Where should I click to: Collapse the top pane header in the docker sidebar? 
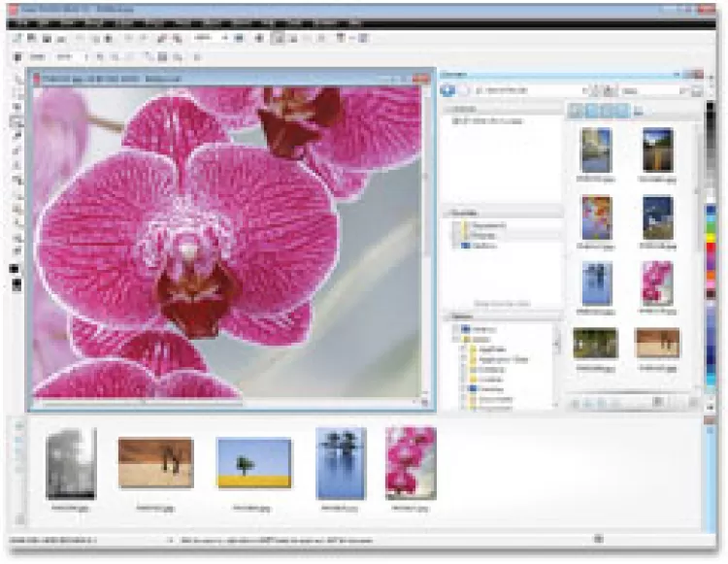[x=503, y=109]
